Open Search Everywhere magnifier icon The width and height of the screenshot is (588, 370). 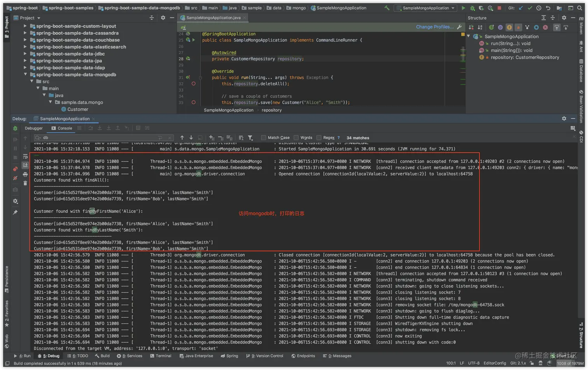point(579,8)
